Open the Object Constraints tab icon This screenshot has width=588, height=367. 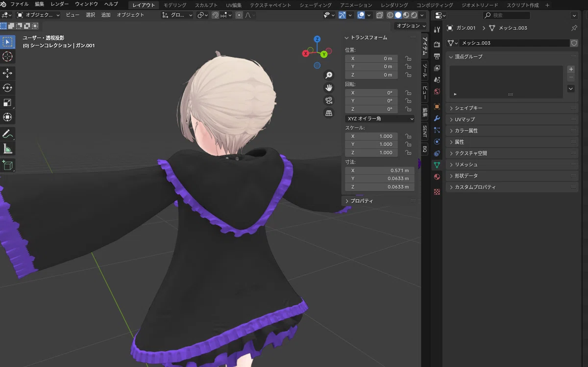point(437,153)
